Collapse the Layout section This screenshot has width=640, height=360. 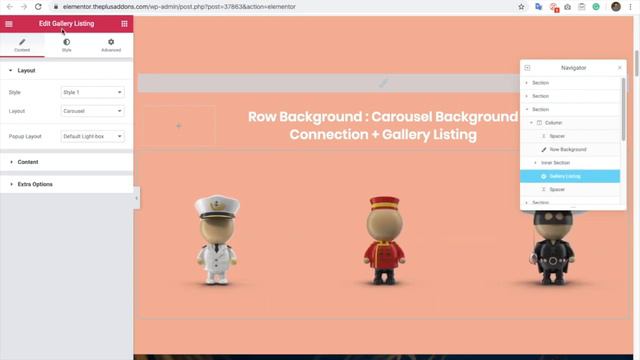tap(67, 71)
